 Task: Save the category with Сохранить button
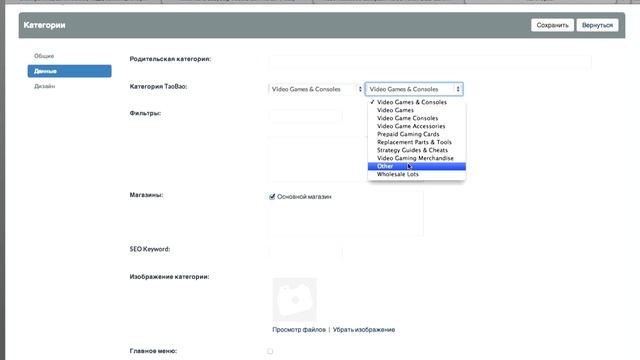click(x=552, y=25)
